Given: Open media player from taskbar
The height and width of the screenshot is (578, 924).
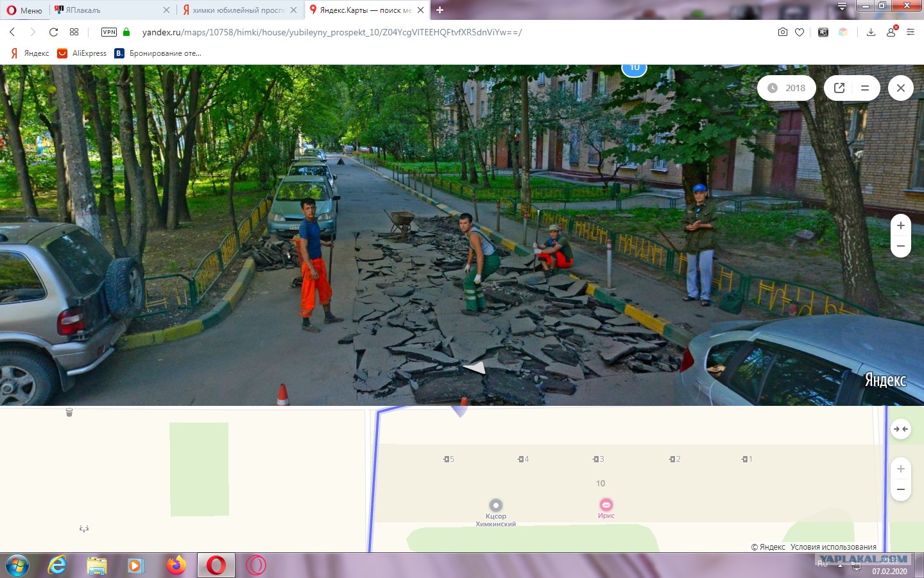Looking at the screenshot, I should [135, 565].
